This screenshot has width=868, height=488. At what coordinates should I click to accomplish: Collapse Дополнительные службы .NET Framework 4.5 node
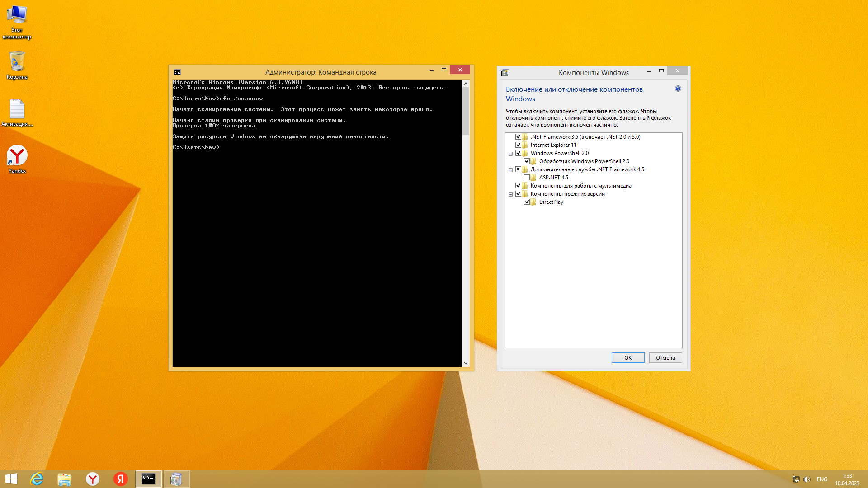pos(510,170)
